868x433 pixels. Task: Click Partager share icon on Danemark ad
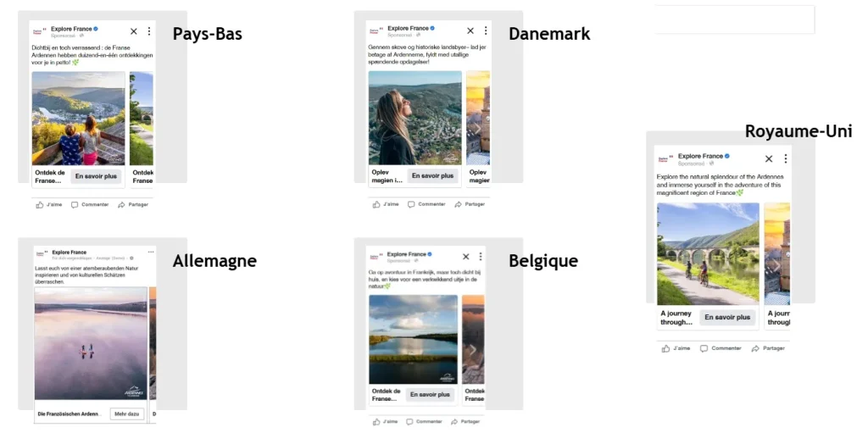coord(458,204)
